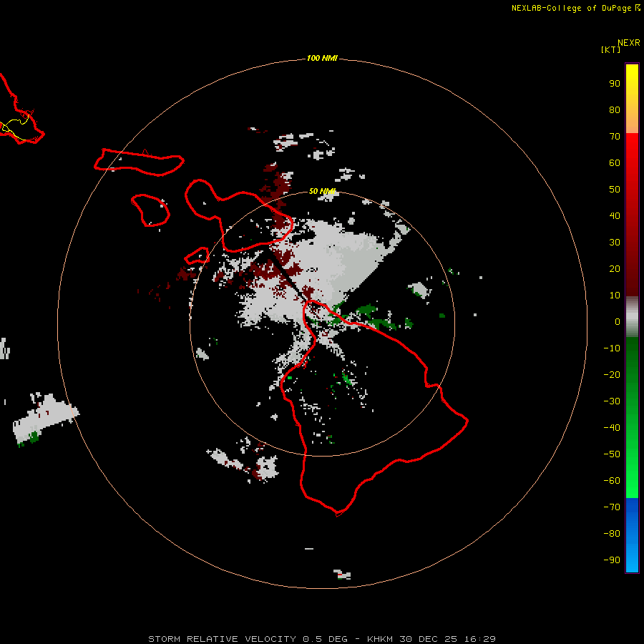Click the -50 value on the velocity scale
The height and width of the screenshot is (644, 644).
click(612, 454)
